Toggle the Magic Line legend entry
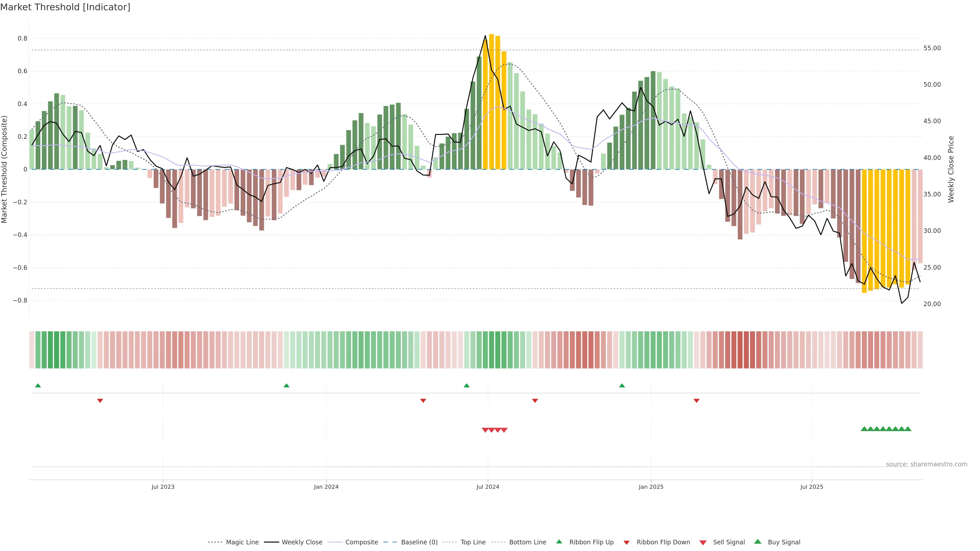Viewport: 980px width, 551px height. 242,542
